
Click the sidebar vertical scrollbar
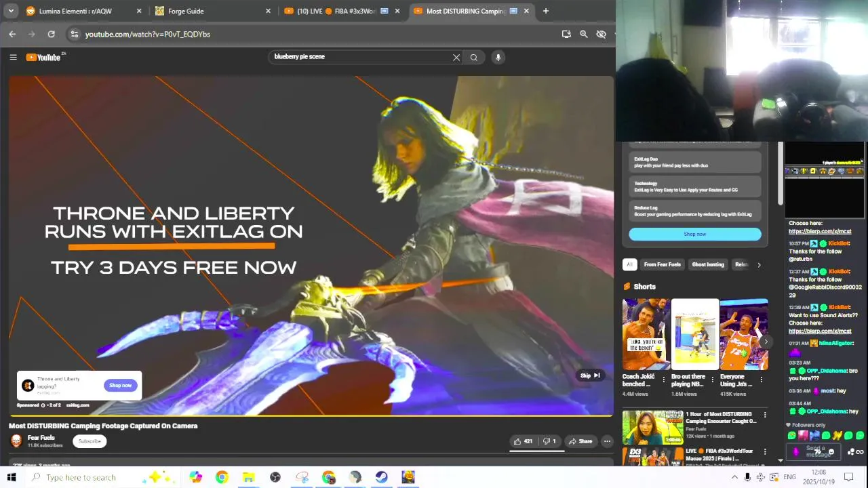point(781,173)
